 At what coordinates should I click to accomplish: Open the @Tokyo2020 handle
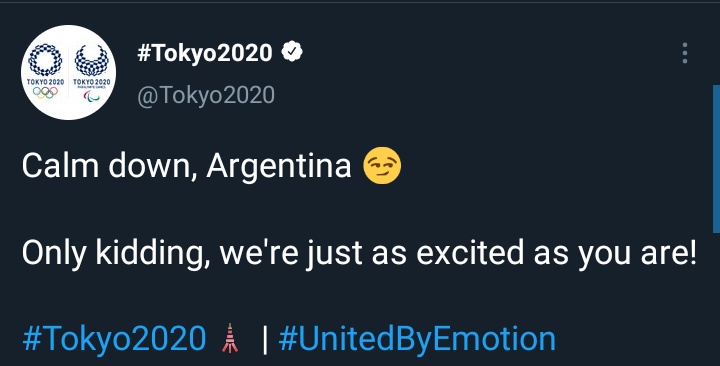(206, 96)
